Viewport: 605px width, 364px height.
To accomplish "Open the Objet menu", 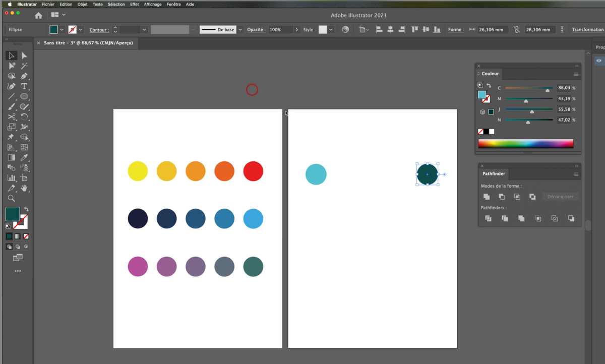I will [x=82, y=4].
